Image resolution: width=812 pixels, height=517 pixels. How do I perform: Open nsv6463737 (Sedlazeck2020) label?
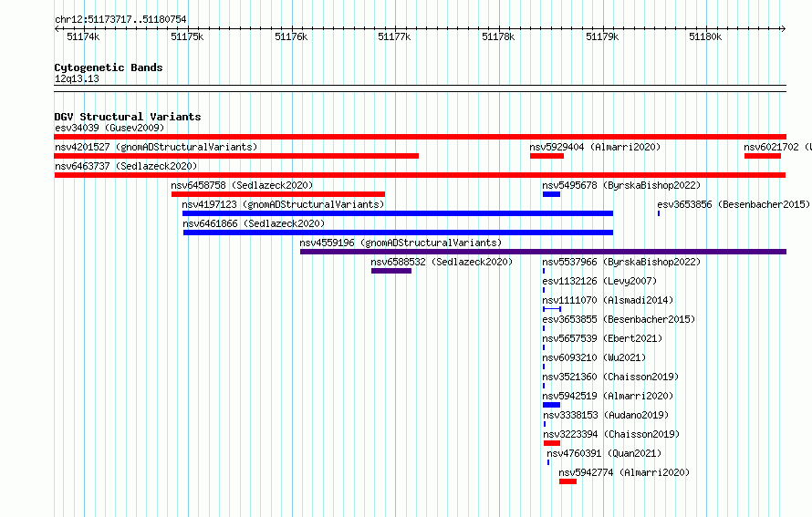pos(126,166)
